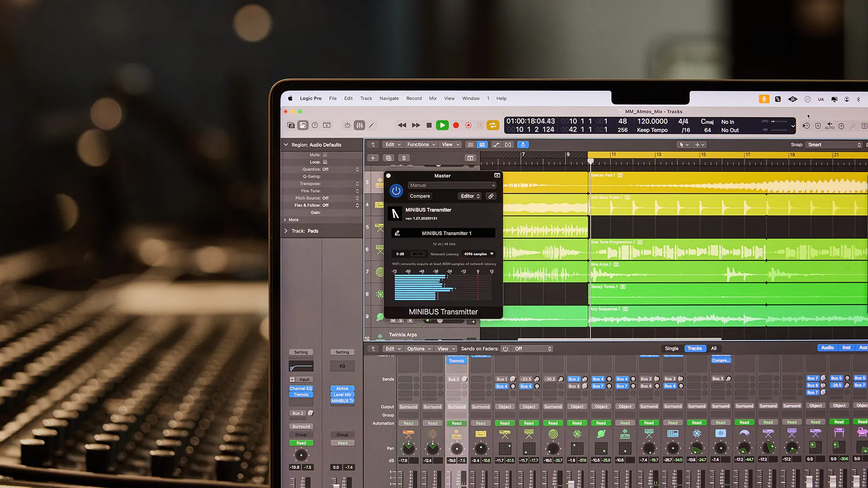Viewport: 868px width, 488px height.
Task: Enable the Loop checkbox in Region inspector
Action: click(x=325, y=162)
